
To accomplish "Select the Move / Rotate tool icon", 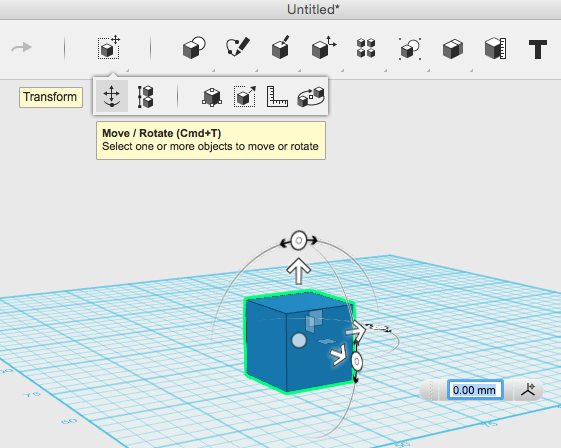I will point(112,96).
